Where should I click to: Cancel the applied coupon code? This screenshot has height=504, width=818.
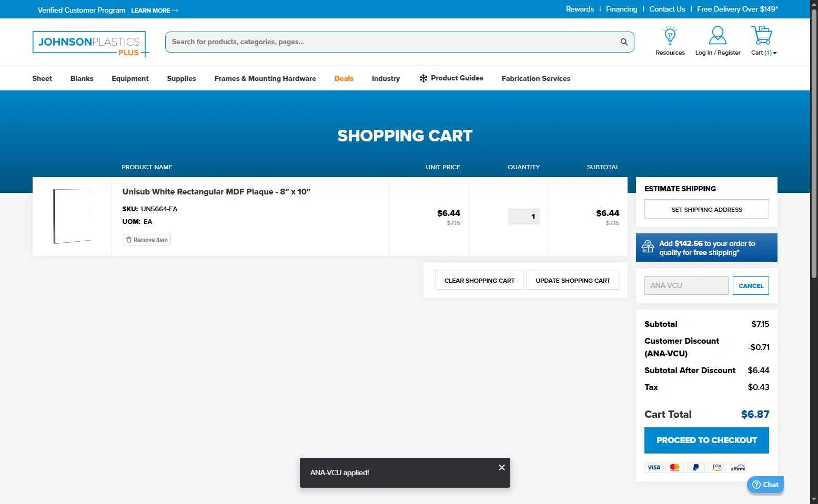click(751, 286)
